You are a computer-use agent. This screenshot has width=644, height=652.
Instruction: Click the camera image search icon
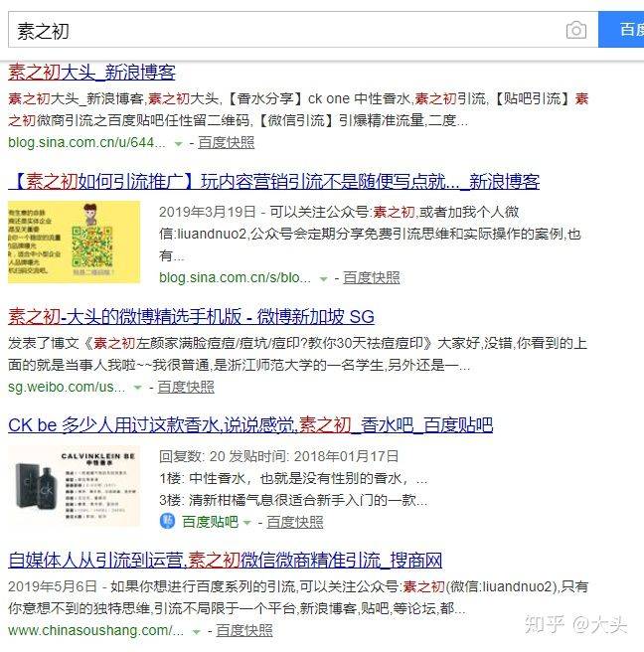click(x=575, y=30)
